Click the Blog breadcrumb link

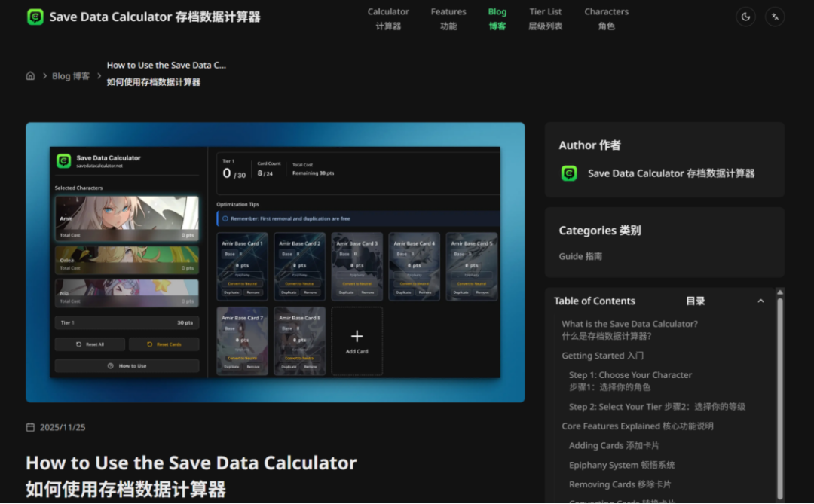pos(71,76)
